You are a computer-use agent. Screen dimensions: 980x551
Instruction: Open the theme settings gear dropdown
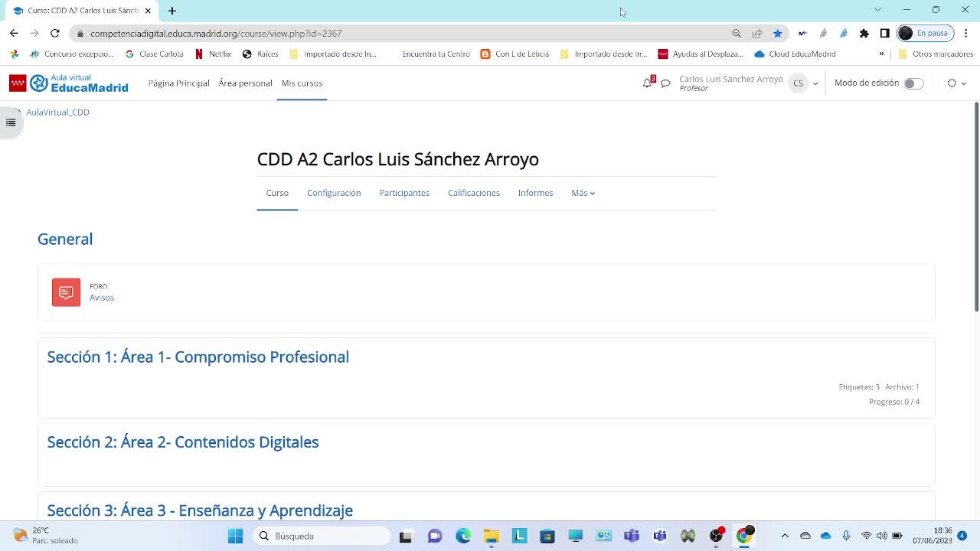pyautogui.click(x=956, y=83)
